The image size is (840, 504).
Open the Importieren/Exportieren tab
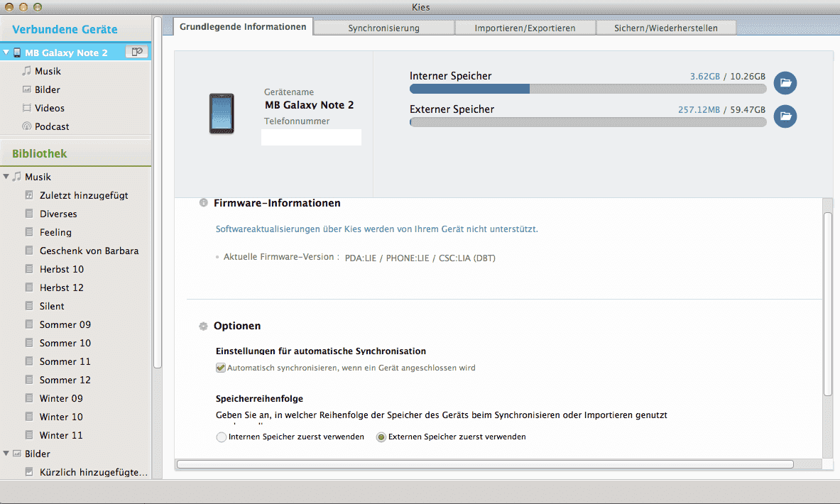(525, 28)
